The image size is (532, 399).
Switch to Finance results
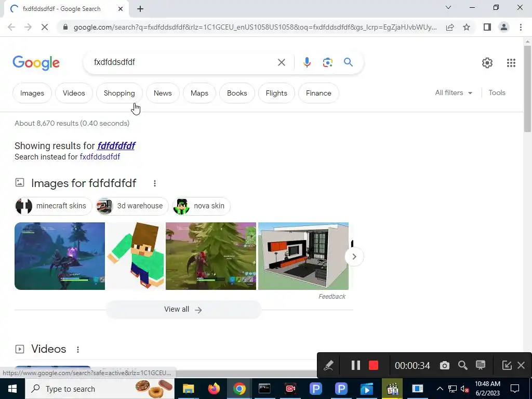click(318, 93)
